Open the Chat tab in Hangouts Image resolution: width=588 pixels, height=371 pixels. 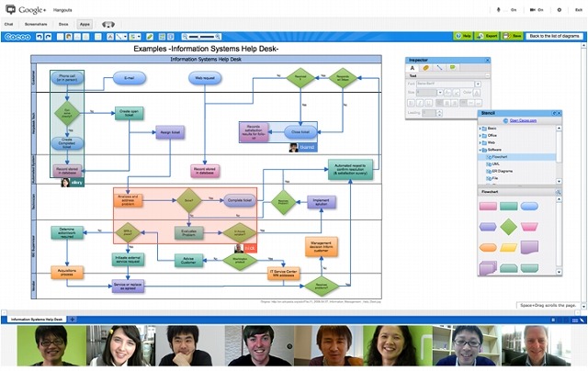pyautogui.click(x=8, y=25)
